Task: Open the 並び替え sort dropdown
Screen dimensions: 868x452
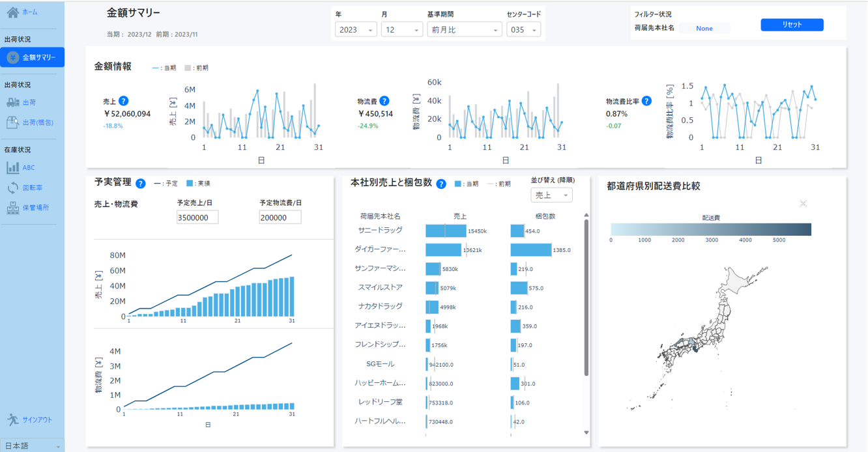Action: point(551,195)
